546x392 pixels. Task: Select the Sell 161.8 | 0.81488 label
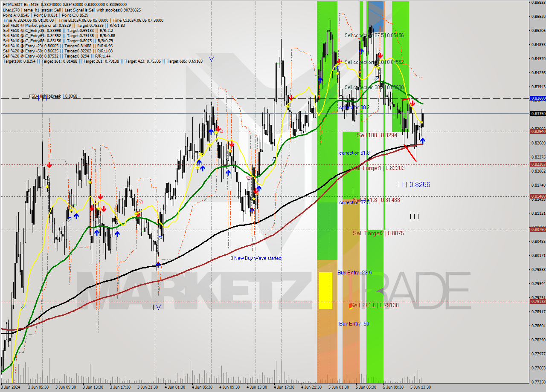tap(376, 199)
